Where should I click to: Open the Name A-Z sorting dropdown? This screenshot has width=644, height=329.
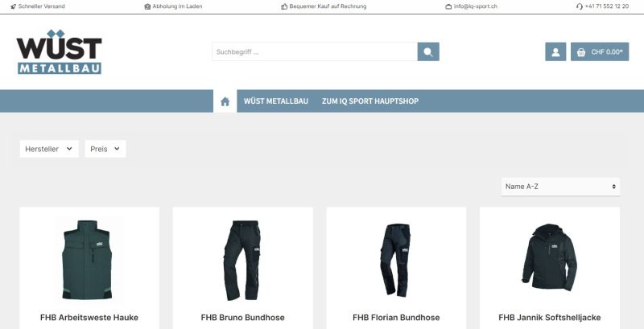[x=560, y=187]
